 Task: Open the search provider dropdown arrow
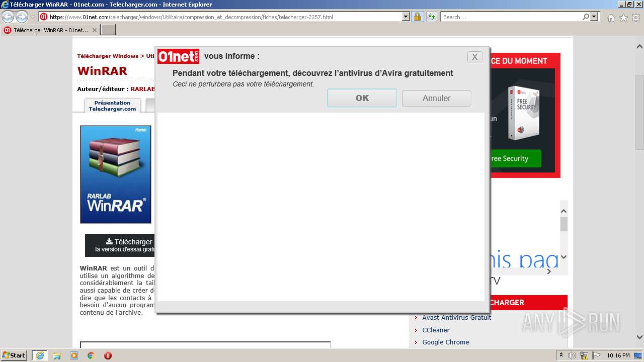pyautogui.click(x=595, y=17)
